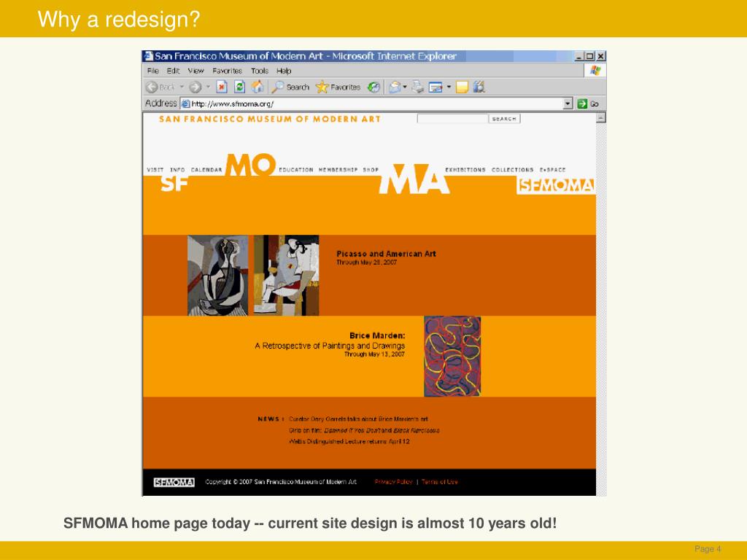The height and width of the screenshot is (560, 747).
Task: Click the scrollbar up arrow
Action: [x=601, y=117]
